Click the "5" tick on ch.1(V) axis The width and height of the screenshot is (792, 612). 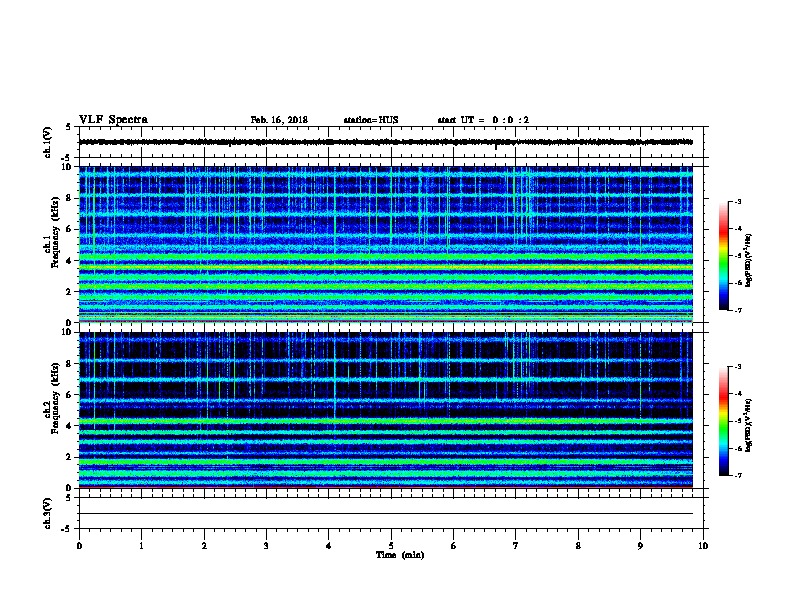(68, 127)
